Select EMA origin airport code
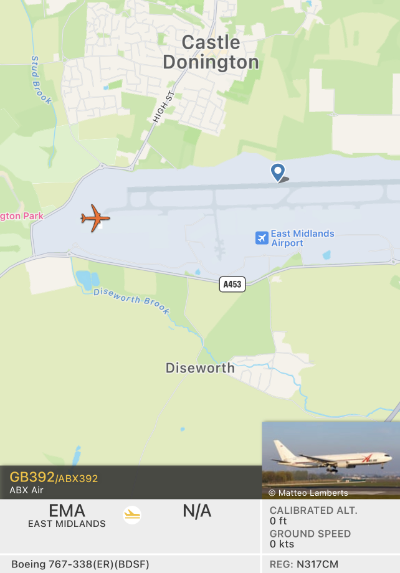This screenshot has width=400, height=573. (67, 511)
